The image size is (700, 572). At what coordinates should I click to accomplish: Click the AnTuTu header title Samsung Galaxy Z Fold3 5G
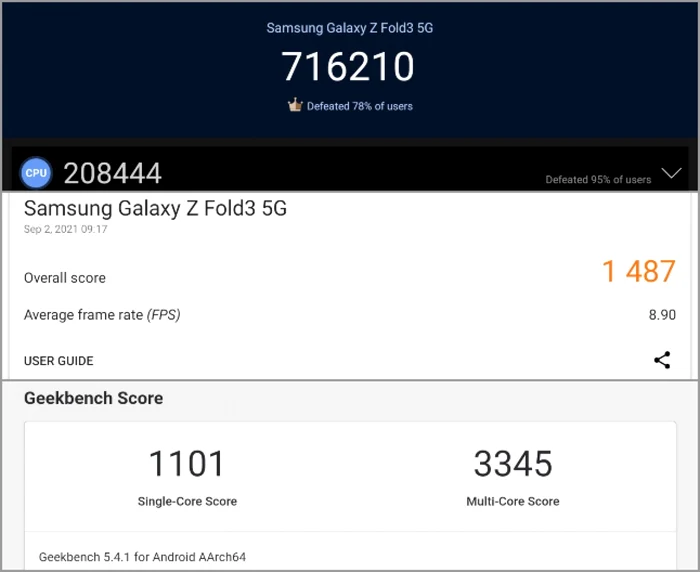coord(350,28)
